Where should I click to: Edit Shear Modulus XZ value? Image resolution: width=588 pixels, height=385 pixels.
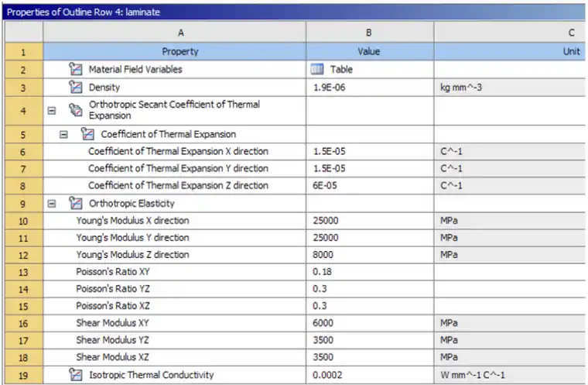370,357
